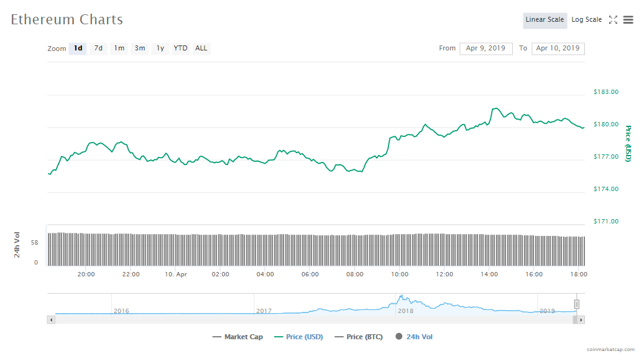Toggle fullscreen chart view icon
The width and height of the screenshot is (644, 361).
point(613,20)
